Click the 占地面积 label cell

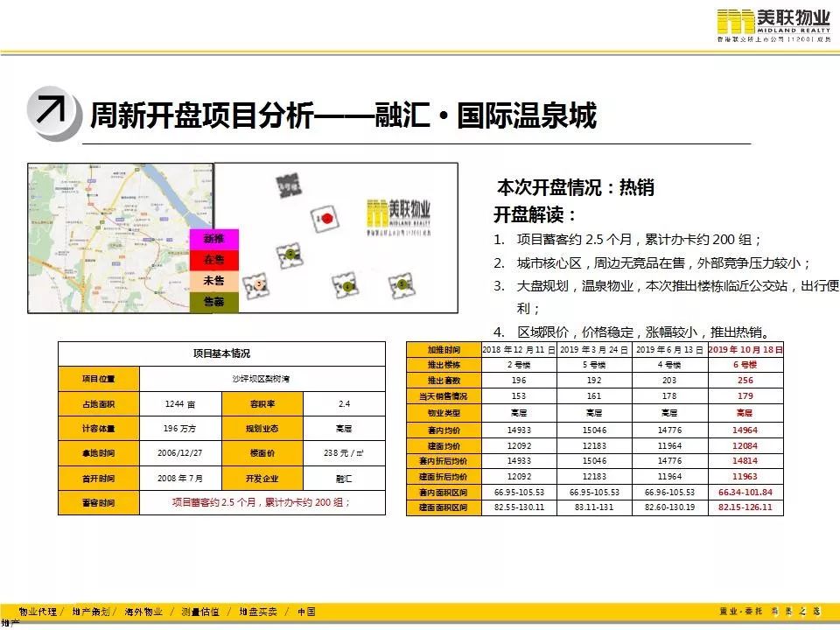pos(99,404)
